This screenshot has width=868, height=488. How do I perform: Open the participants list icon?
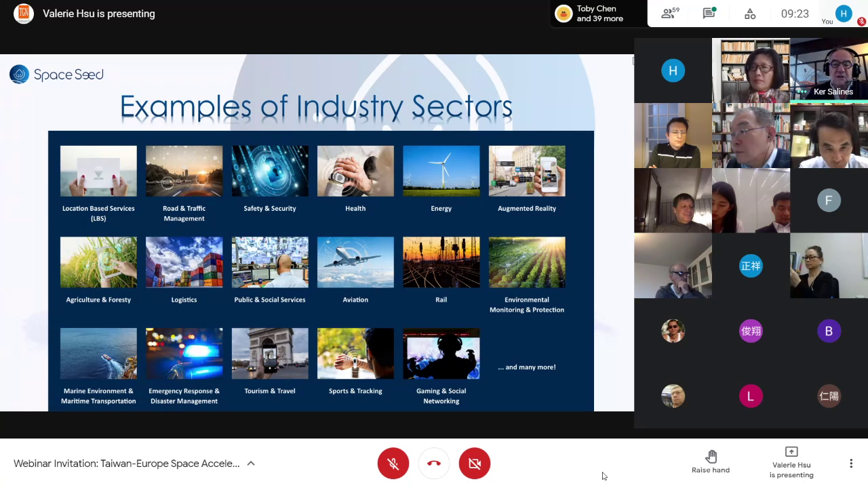coord(670,14)
